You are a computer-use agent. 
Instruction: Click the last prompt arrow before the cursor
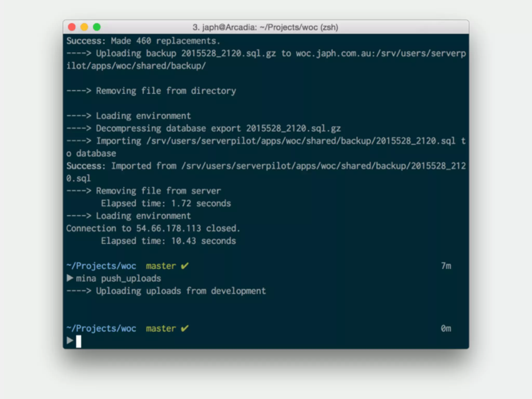click(70, 341)
